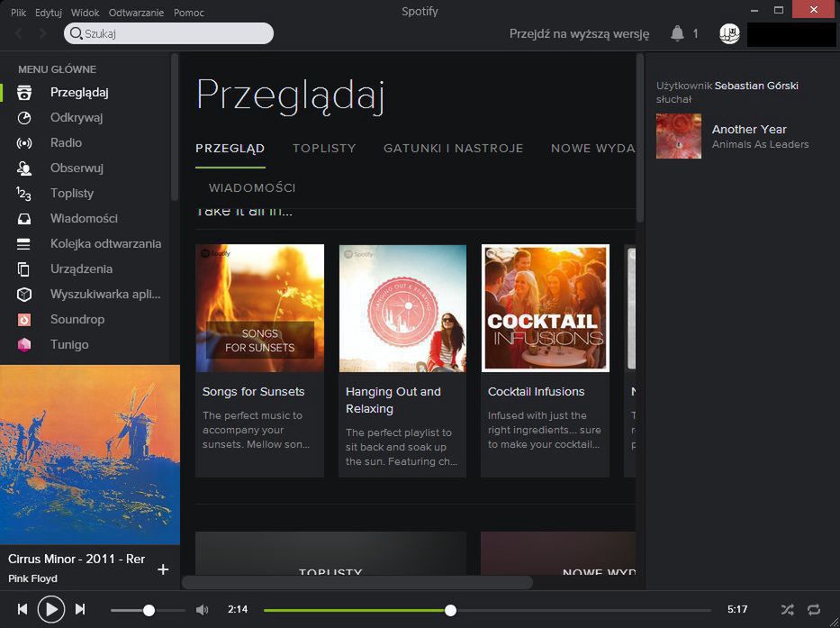Viewport: 840px width, 628px height.
Task: Open the Toplisty 123 icon
Action: click(23, 194)
